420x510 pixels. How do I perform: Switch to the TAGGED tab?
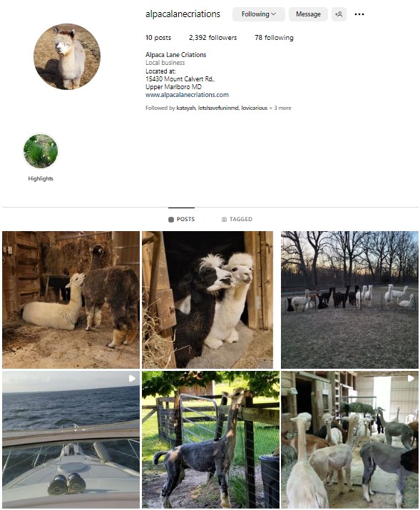pos(237,219)
